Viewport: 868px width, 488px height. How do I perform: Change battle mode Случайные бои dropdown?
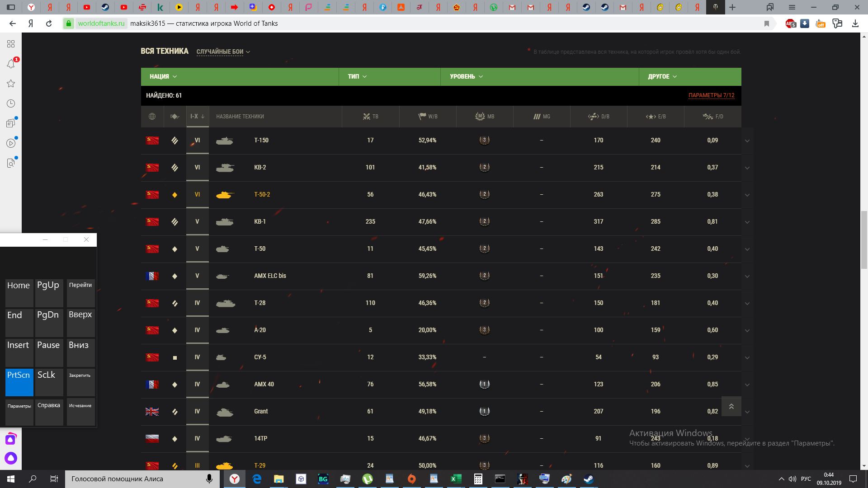click(x=223, y=52)
